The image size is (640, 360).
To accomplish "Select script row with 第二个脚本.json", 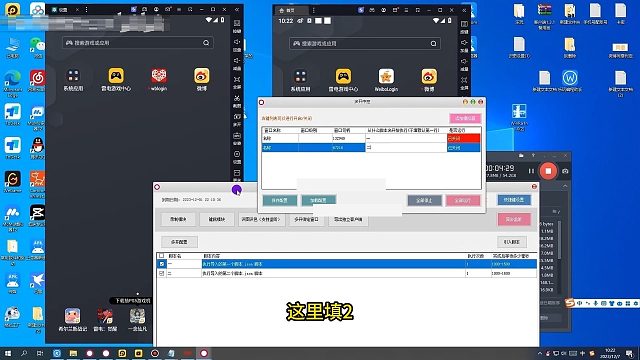I will (347, 273).
